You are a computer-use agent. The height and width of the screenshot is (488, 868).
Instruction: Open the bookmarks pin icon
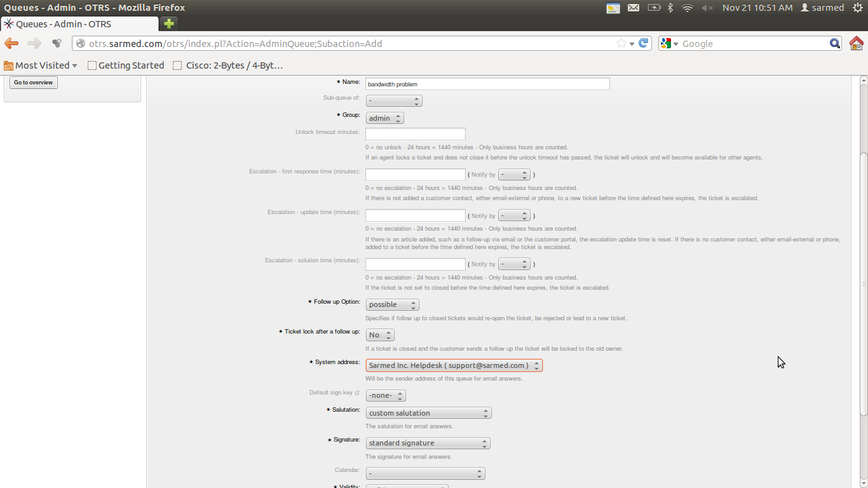(56, 43)
